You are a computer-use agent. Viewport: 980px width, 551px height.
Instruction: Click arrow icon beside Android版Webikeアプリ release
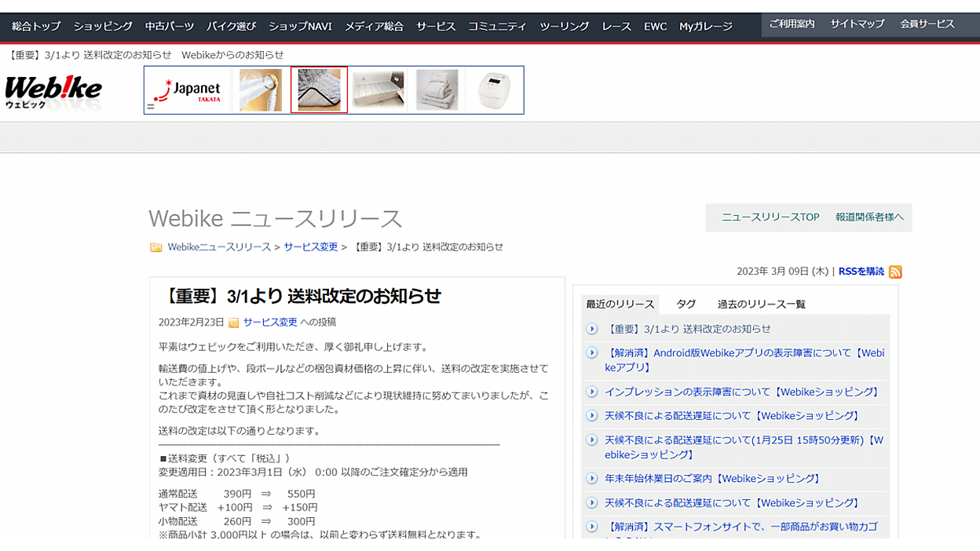[592, 353]
